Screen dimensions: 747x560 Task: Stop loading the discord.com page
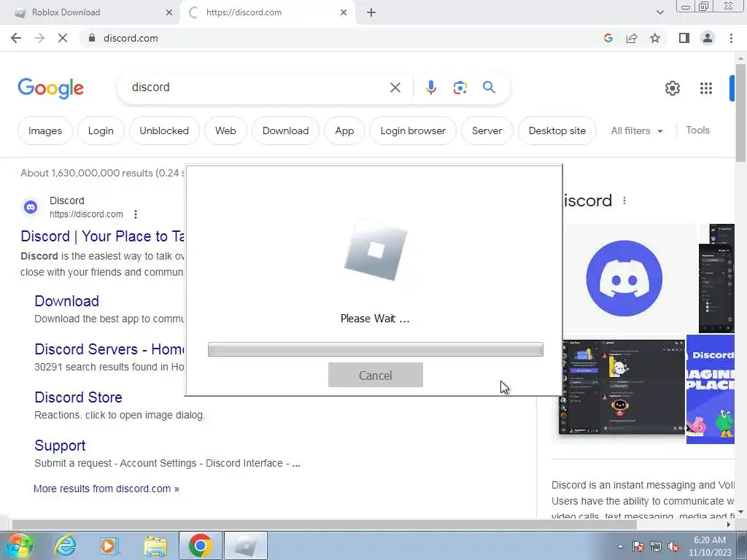pyautogui.click(x=63, y=38)
